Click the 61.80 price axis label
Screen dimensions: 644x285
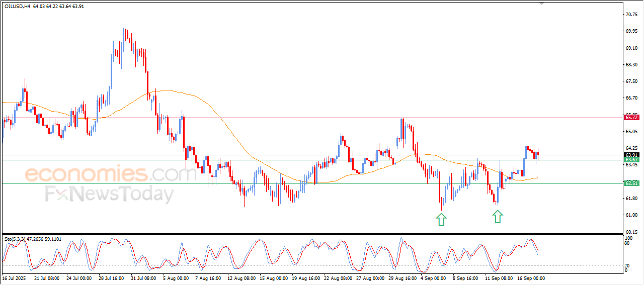click(631, 199)
